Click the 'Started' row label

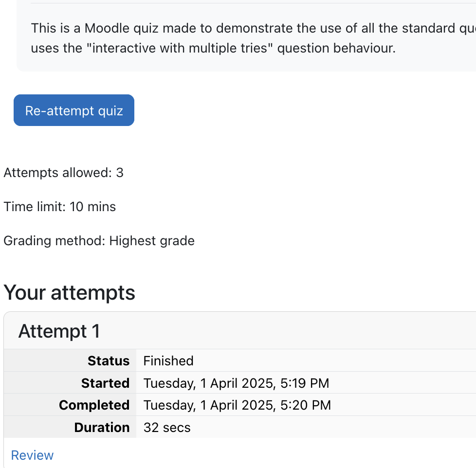click(105, 383)
